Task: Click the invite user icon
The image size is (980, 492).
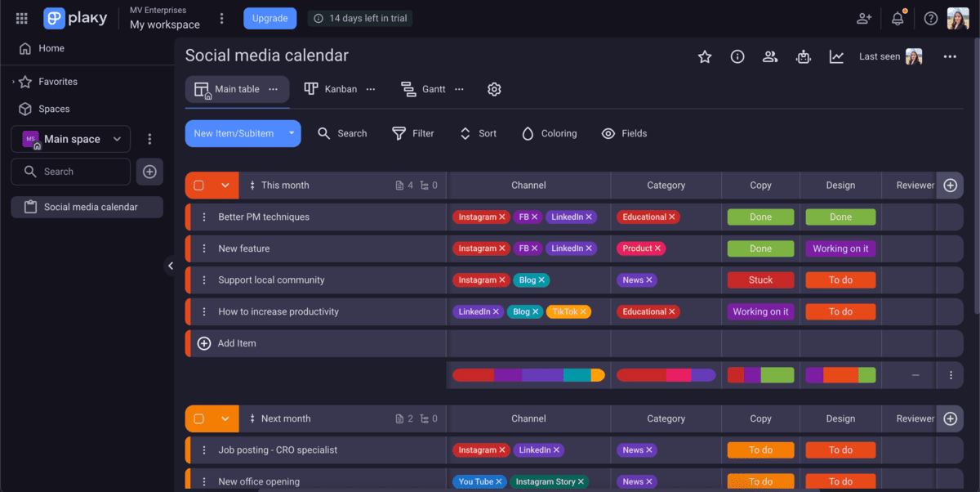Action: [x=863, y=18]
